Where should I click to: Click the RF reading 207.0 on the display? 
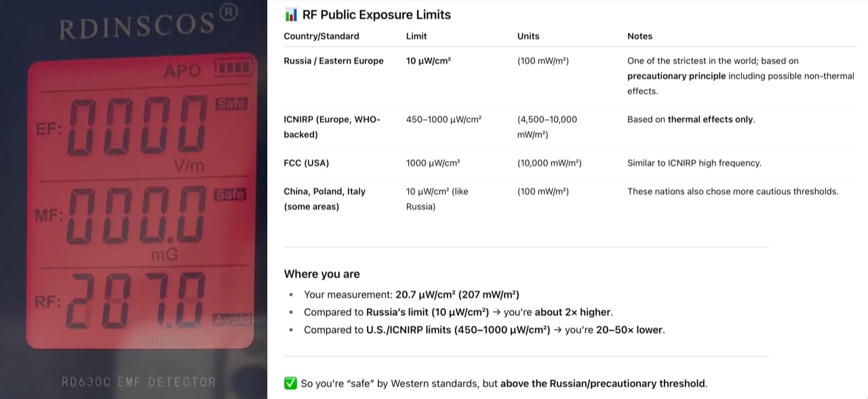click(x=137, y=301)
